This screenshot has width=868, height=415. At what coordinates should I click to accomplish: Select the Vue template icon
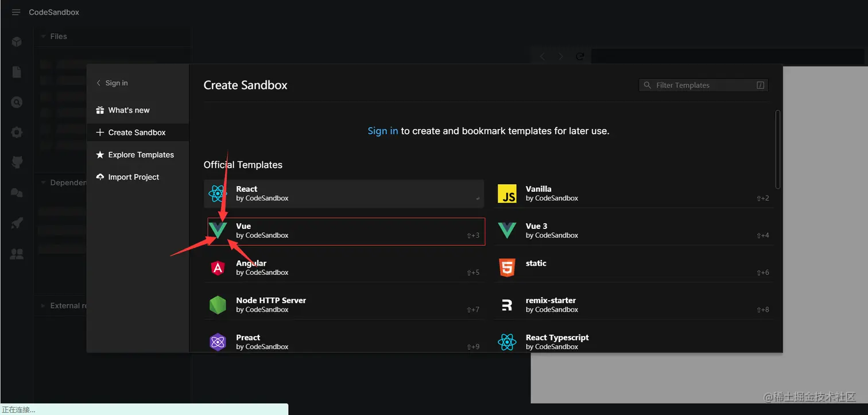[x=218, y=231]
